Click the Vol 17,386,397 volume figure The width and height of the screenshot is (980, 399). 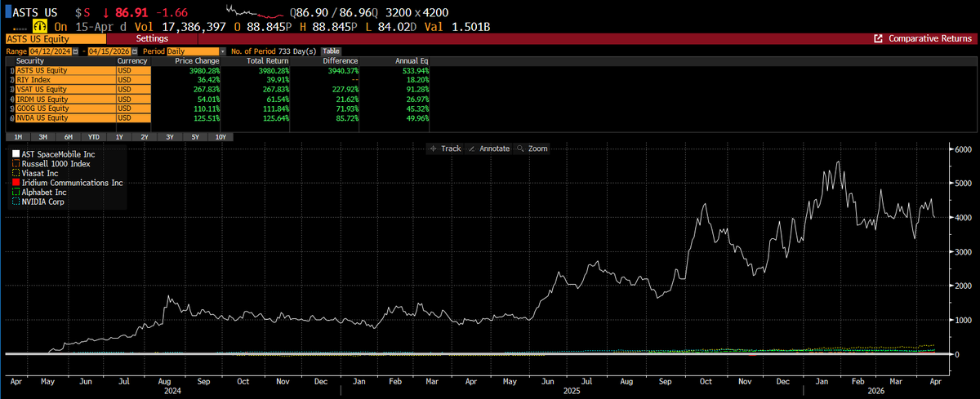pos(180,27)
